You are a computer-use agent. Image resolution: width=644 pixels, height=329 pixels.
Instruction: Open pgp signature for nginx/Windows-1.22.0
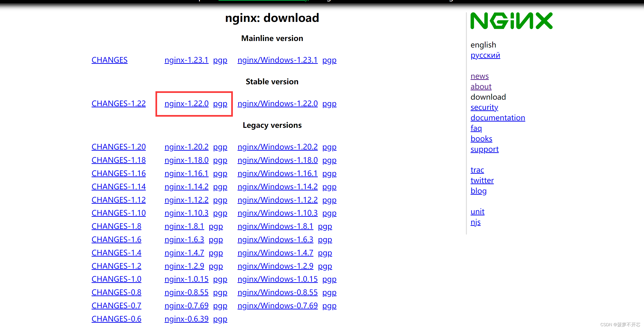point(329,104)
